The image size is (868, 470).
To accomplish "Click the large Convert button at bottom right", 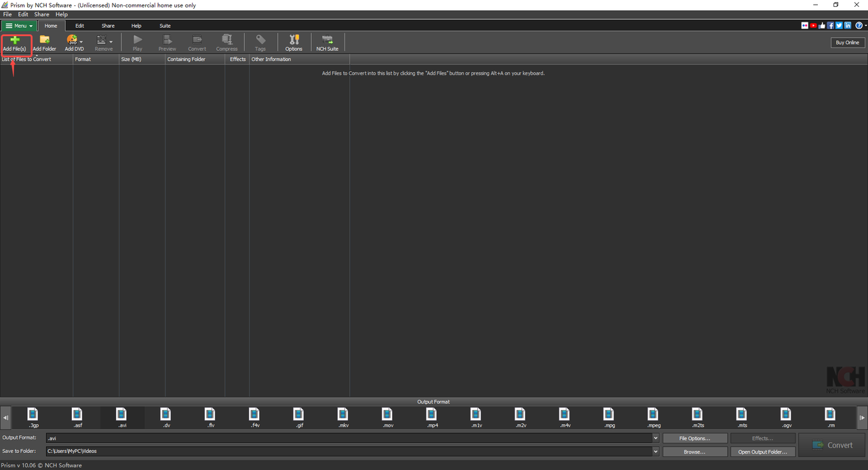I will 833,445.
